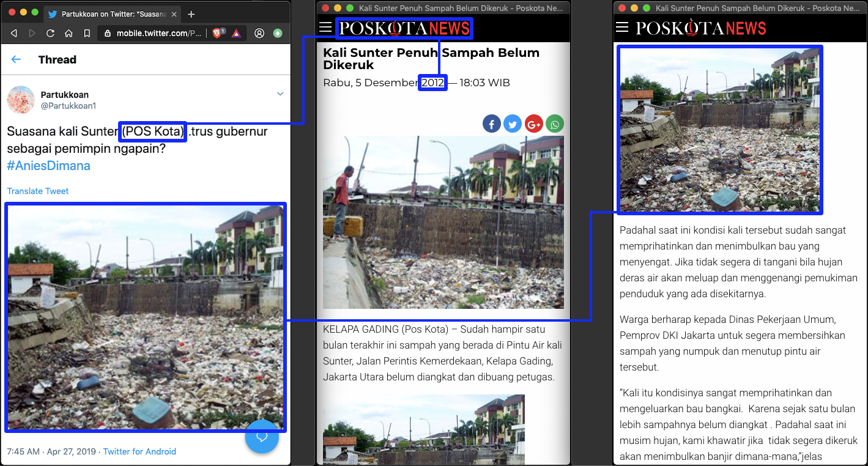Screen dimensions: 868x466
Task: Share article via WhatsApp icon
Action: tap(555, 124)
